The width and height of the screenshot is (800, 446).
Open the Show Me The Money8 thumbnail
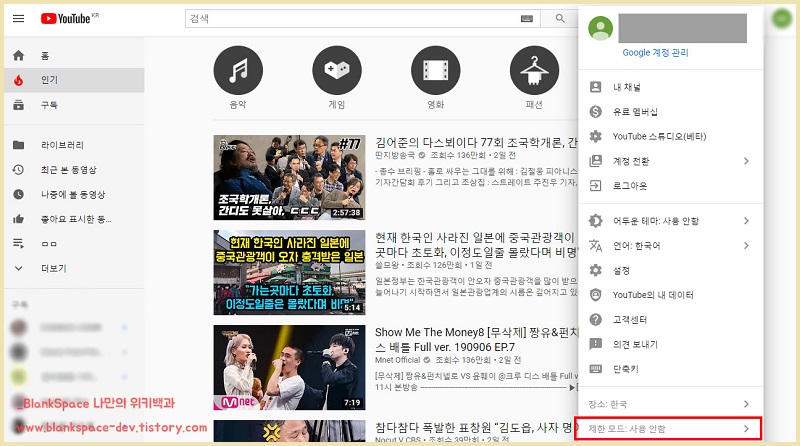click(x=289, y=367)
